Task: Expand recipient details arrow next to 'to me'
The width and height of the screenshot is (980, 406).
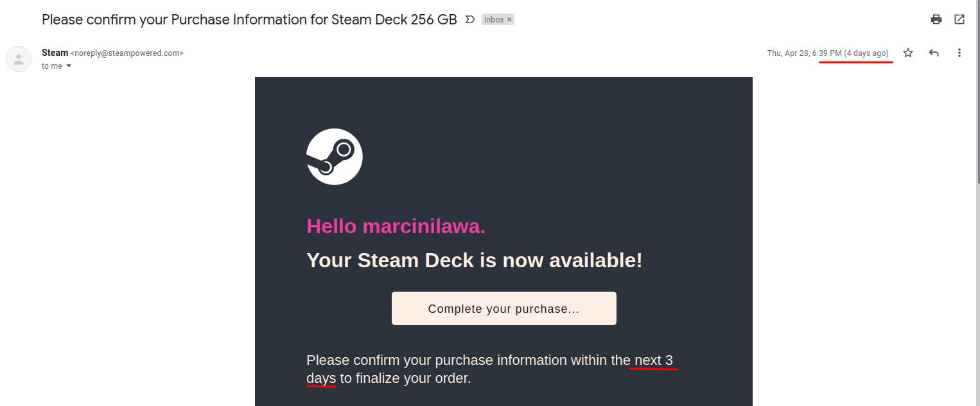Action: (x=69, y=66)
